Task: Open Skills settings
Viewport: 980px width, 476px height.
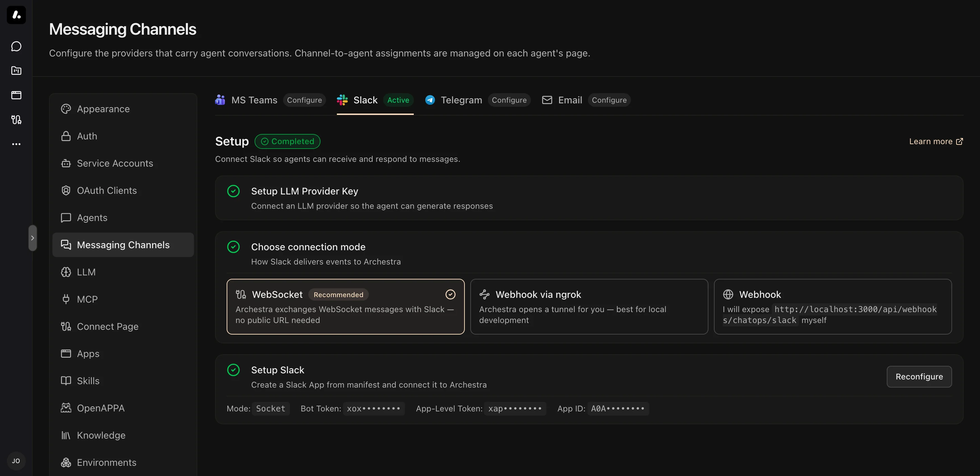Action: tap(123, 381)
